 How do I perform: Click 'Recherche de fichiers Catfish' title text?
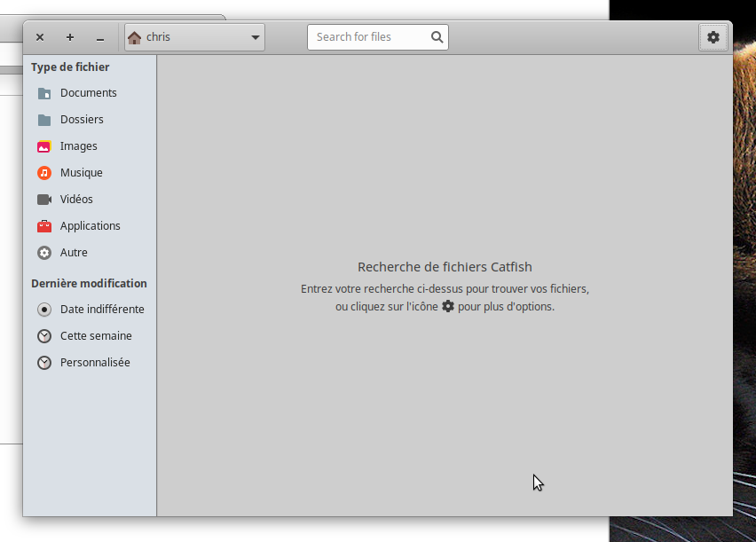pyautogui.click(x=445, y=267)
